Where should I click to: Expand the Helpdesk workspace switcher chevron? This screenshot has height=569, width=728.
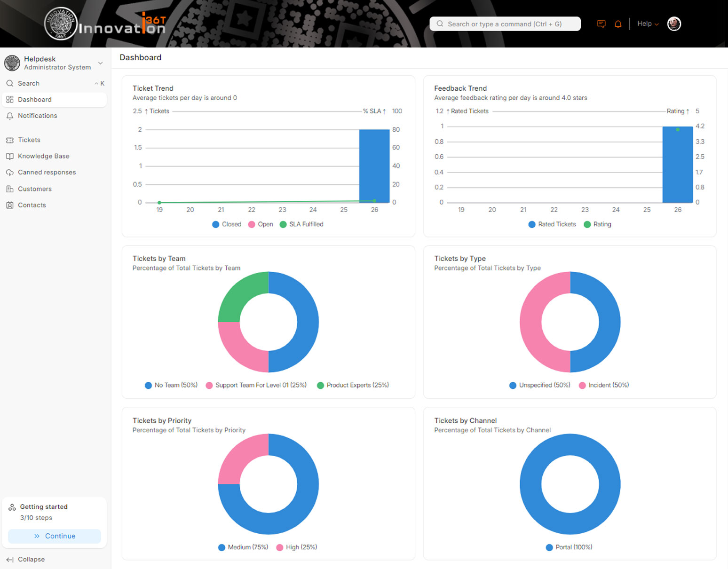click(x=100, y=63)
